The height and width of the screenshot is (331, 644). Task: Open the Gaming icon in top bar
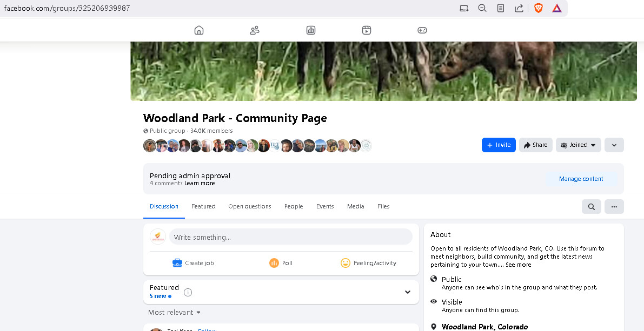click(422, 30)
